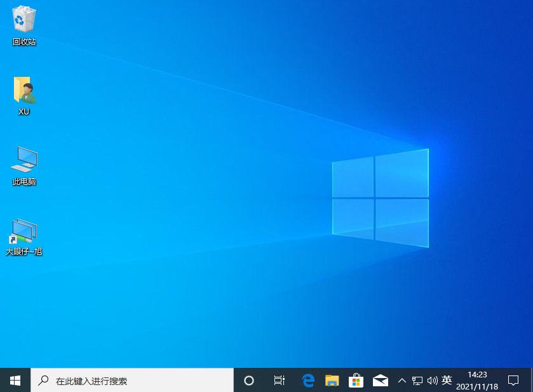Image resolution: width=533 pixels, height=392 pixels.
Task: Show the network status flyout
Action: [x=417, y=380]
